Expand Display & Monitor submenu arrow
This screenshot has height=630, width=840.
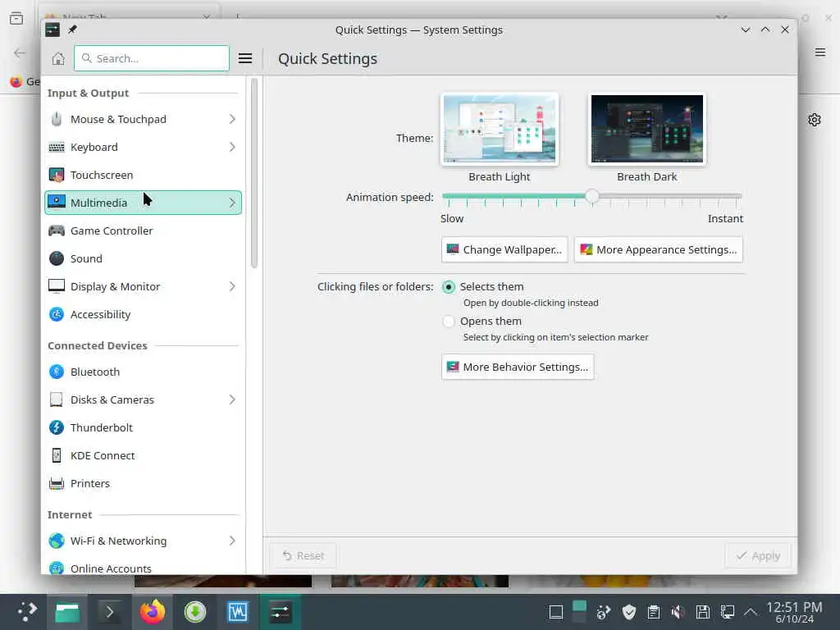point(232,286)
